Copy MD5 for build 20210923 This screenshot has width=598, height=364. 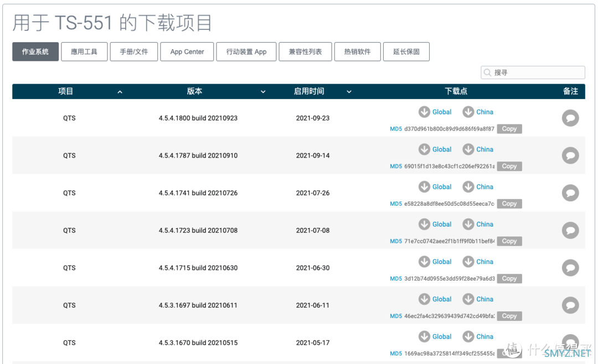(x=509, y=129)
